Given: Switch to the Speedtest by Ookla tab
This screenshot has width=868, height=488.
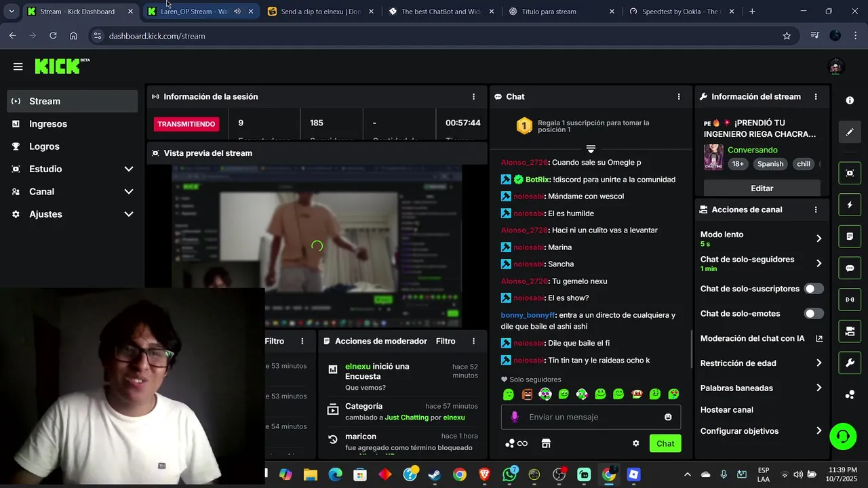Looking at the screenshot, I should (x=682, y=12).
